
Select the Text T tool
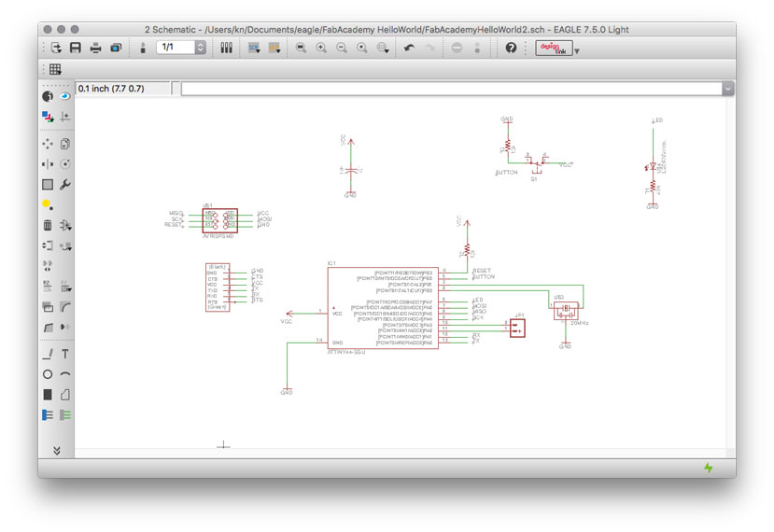(x=65, y=354)
